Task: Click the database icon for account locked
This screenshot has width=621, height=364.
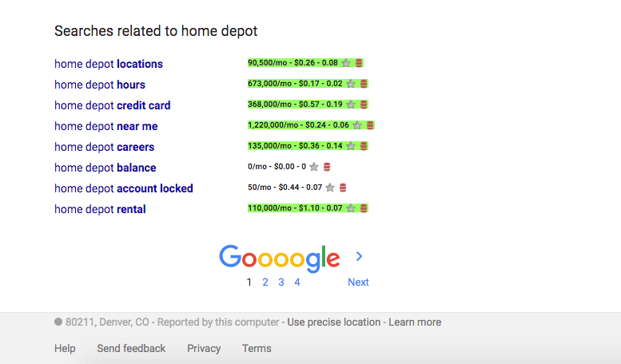Action: pyautogui.click(x=343, y=188)
